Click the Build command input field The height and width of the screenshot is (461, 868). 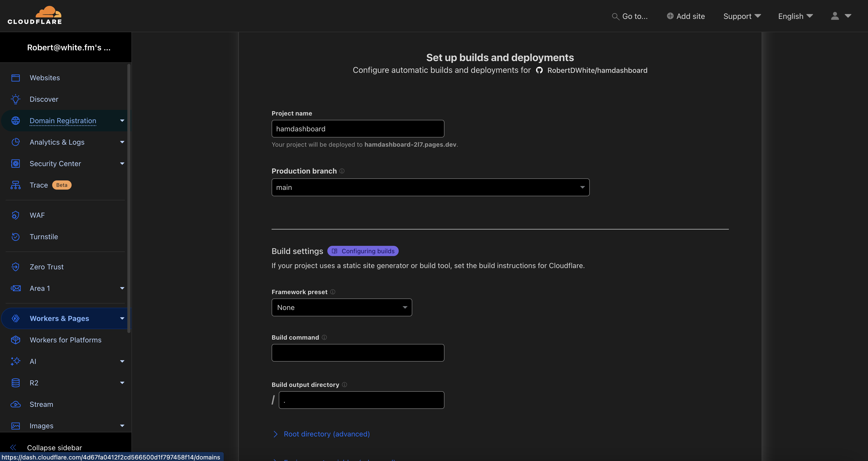coord(358,353)
